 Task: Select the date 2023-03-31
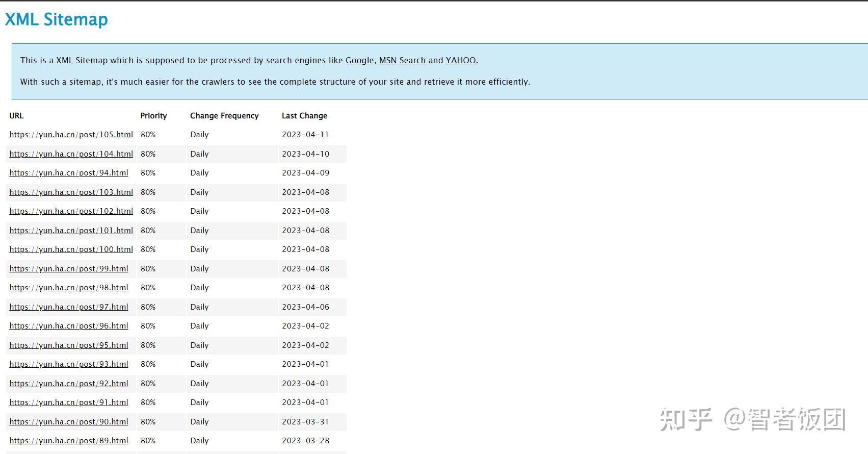click(x=305, y=422)
